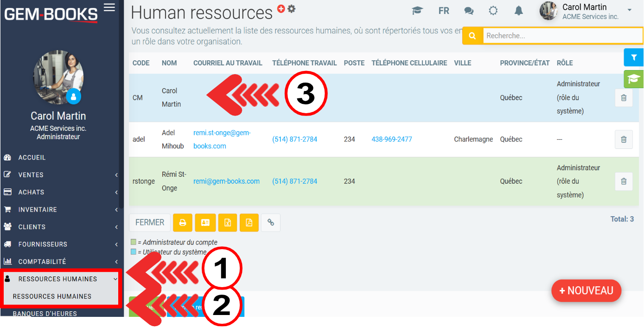Viewport: 644px width, 328px height.
Task: Toggle the sidebar with hamburger menu icon
Action: coord(109,7)
